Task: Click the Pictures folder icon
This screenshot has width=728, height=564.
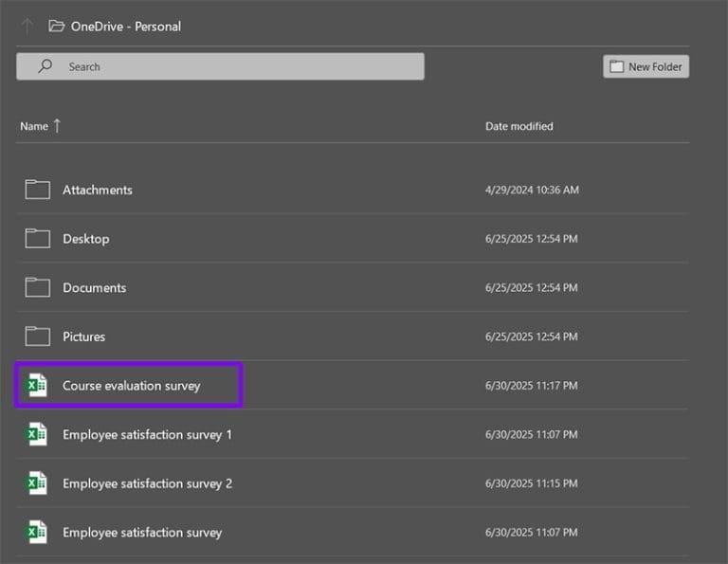Action: [x=37, y=337]
